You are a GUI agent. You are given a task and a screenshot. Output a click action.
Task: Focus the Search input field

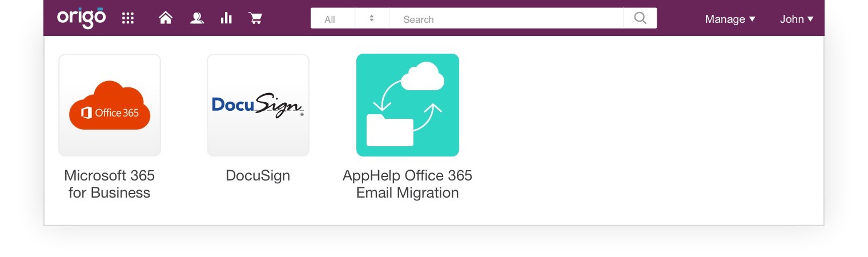506,18
